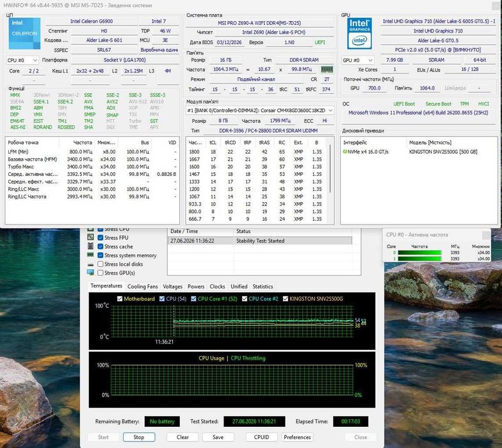Click the Intel Graphics logo in GPU section

pos(360,33)
